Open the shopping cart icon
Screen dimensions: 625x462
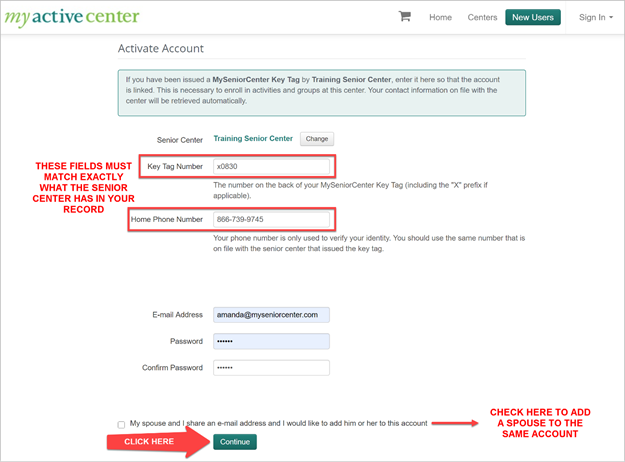(x=405, y=16)
